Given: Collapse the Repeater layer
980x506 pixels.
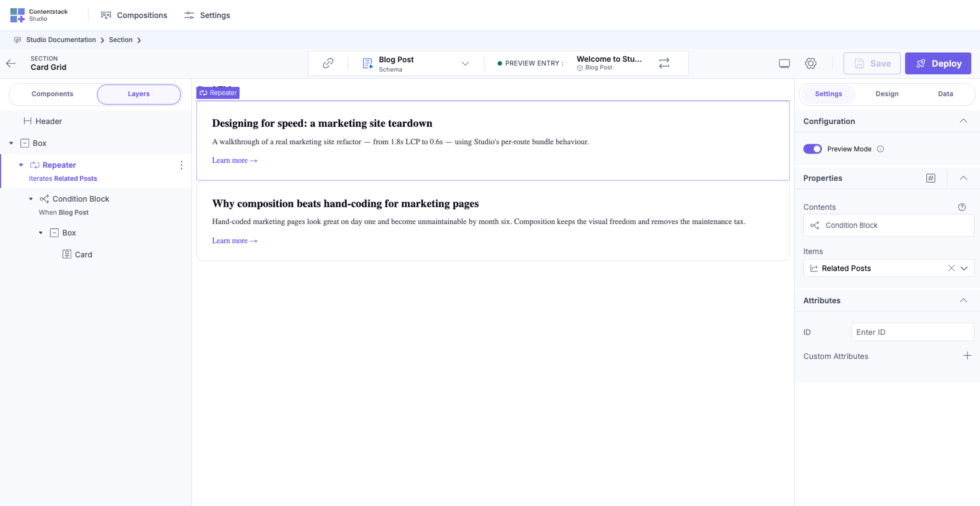Looking at the screenshot, I should 21,165.
